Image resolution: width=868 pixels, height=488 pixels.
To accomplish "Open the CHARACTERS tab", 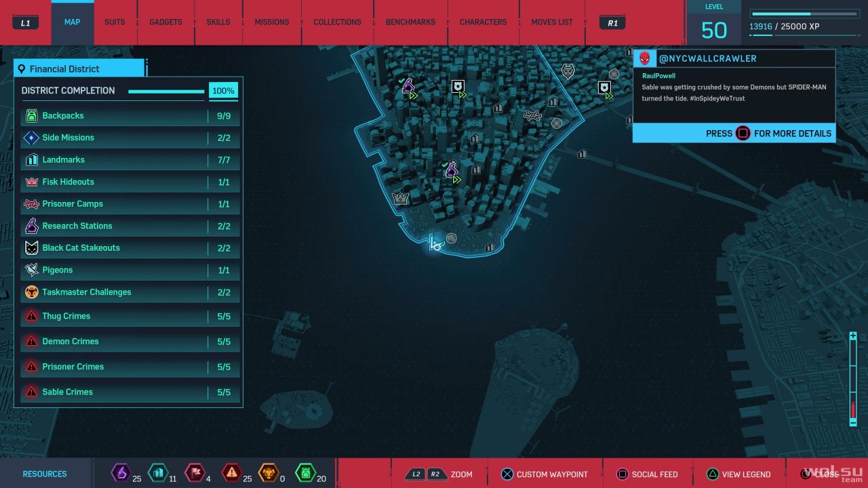I will coord(483,22).
